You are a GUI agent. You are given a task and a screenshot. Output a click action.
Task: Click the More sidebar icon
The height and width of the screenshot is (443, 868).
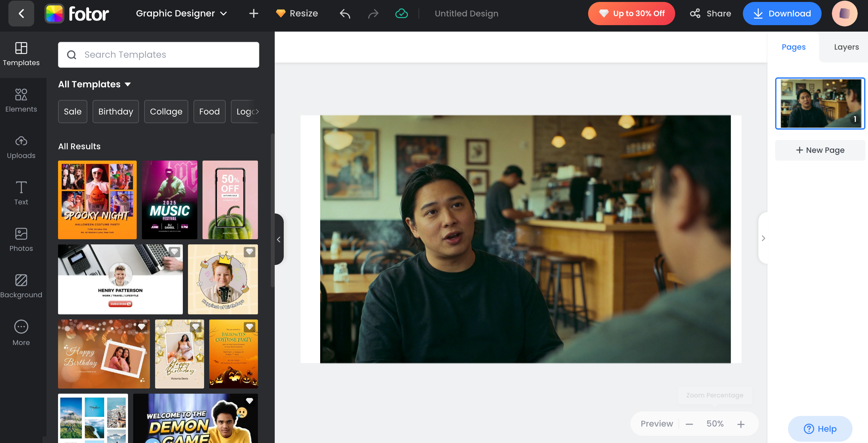click(x=21, y=333)
